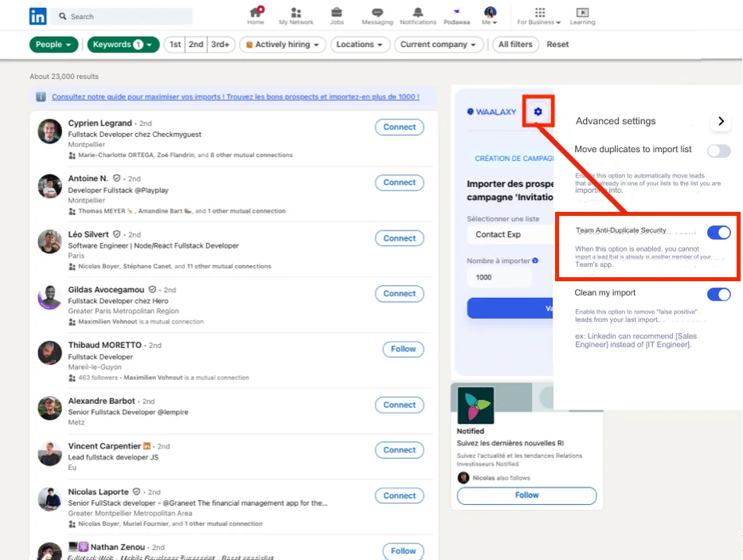Click the verified badge next to Antoine N.
Viewport: 743px width, 560px height.
tap(116, 178)
